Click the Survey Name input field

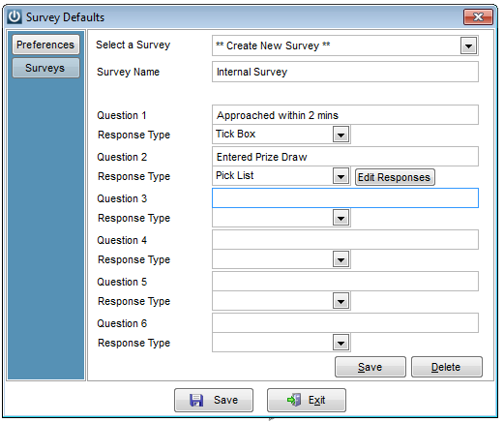345,72
